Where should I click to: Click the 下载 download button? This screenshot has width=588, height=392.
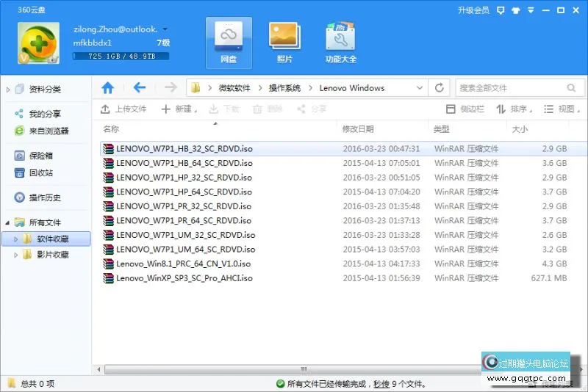point(224,109)
